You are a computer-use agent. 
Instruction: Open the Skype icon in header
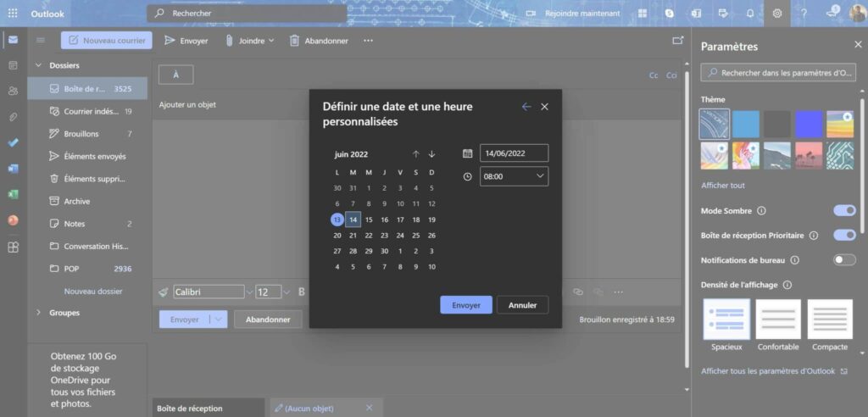tap(670, 14)
